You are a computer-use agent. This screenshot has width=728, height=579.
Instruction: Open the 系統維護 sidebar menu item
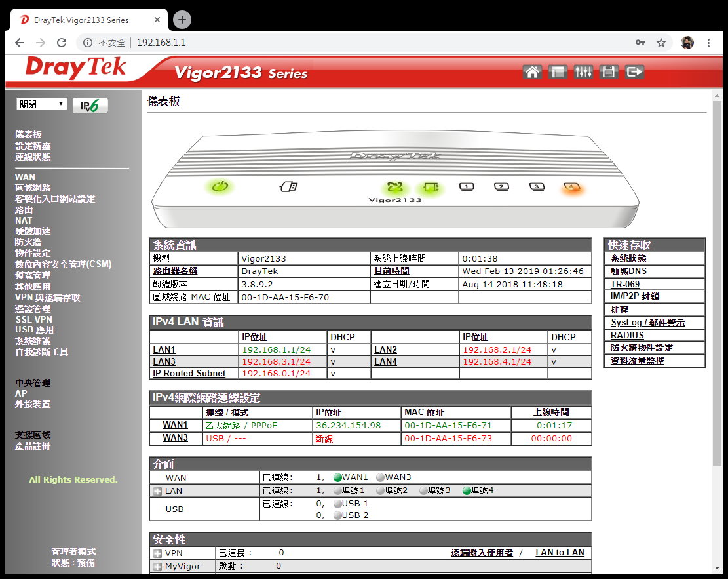click(x=33, y=341)
